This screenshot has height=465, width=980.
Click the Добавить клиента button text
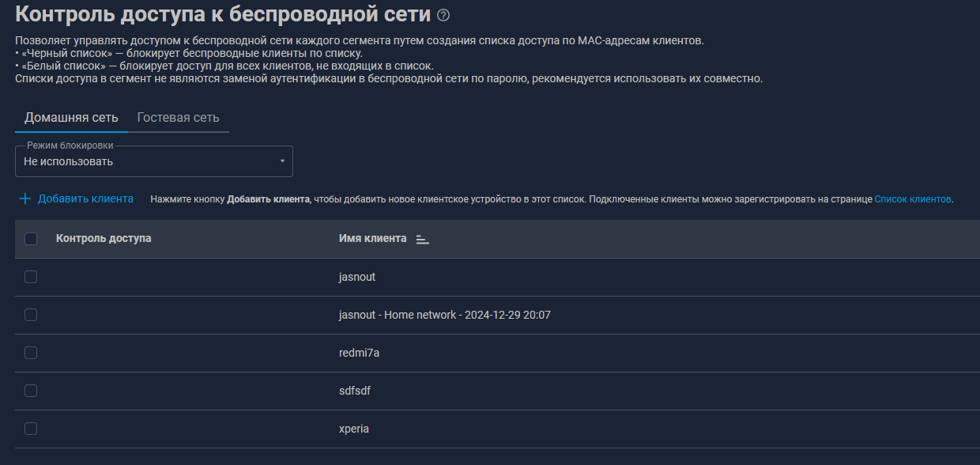(85, 198)
